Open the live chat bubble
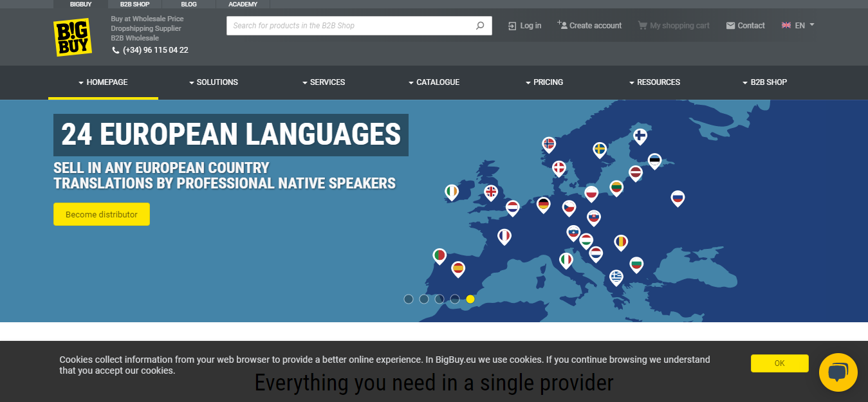Screen dimensions: 868x402 coord(838,372)
